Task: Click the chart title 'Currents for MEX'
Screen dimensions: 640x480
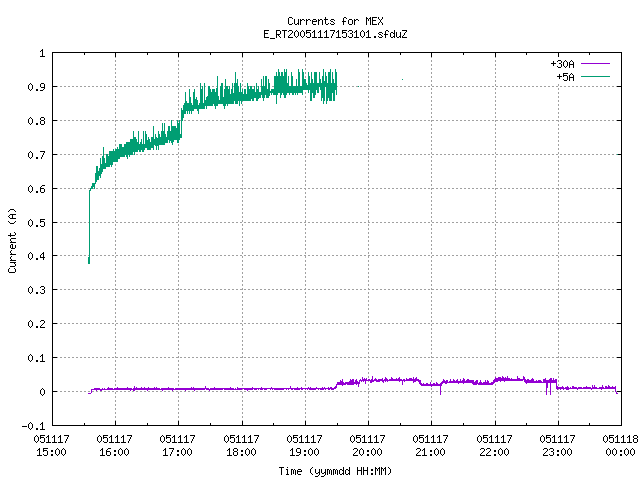Action: 335,21
